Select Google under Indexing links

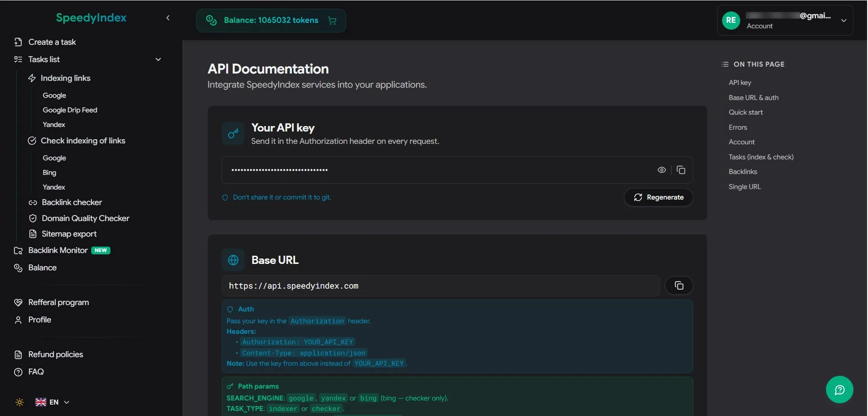coord(54,95)
